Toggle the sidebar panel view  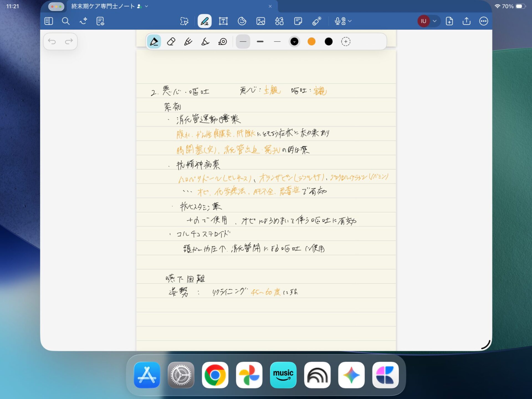pos(48,21)
